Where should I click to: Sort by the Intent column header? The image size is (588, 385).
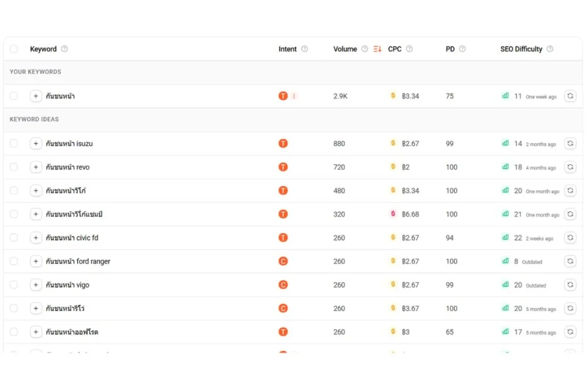tap(287, 49)
